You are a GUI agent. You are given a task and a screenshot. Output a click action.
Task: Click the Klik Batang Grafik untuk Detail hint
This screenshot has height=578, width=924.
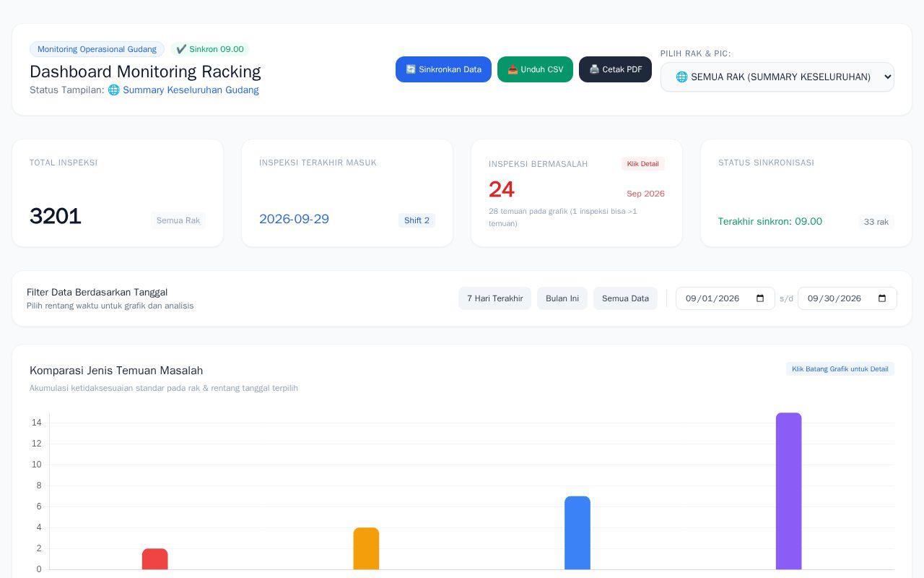840,369
